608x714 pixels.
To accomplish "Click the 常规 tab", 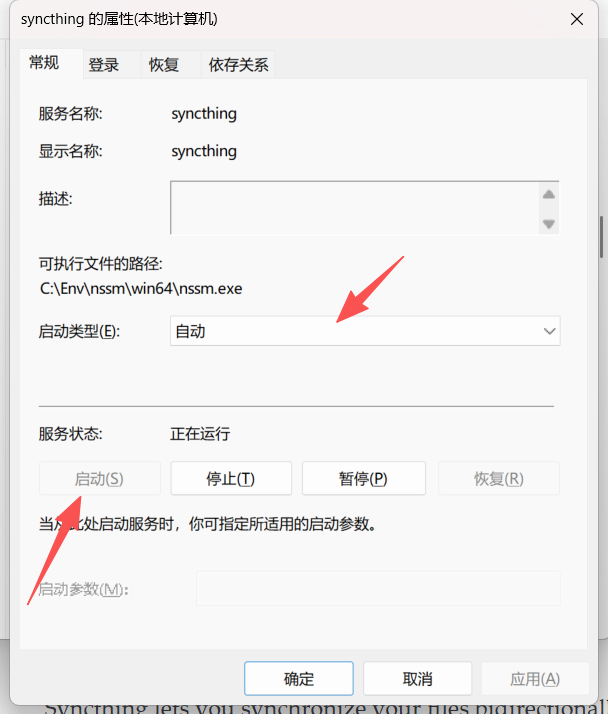I will point(44,63).
